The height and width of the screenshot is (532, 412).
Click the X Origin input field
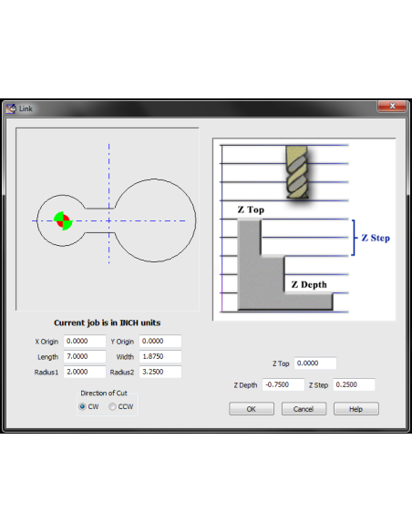pyautogui.click(x=85, y=341)
